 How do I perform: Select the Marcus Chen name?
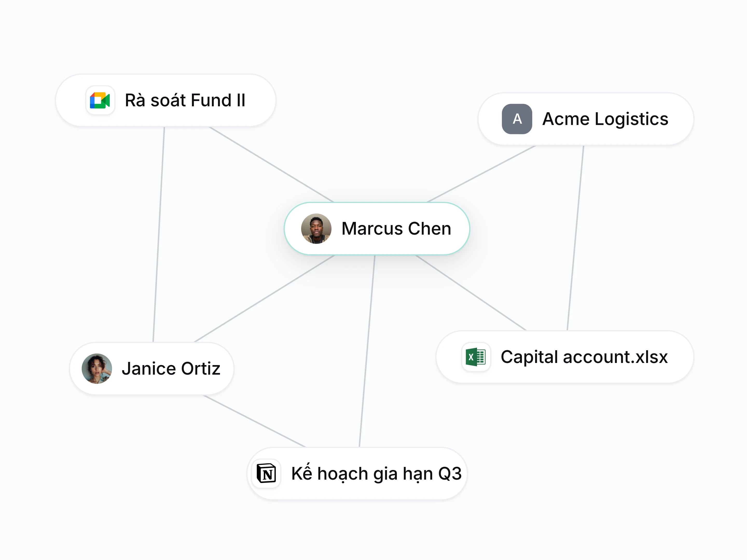[x=396, y=228]
